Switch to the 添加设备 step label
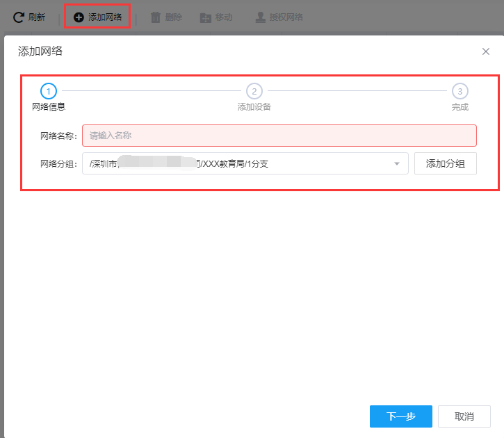 tap(254, 107)
